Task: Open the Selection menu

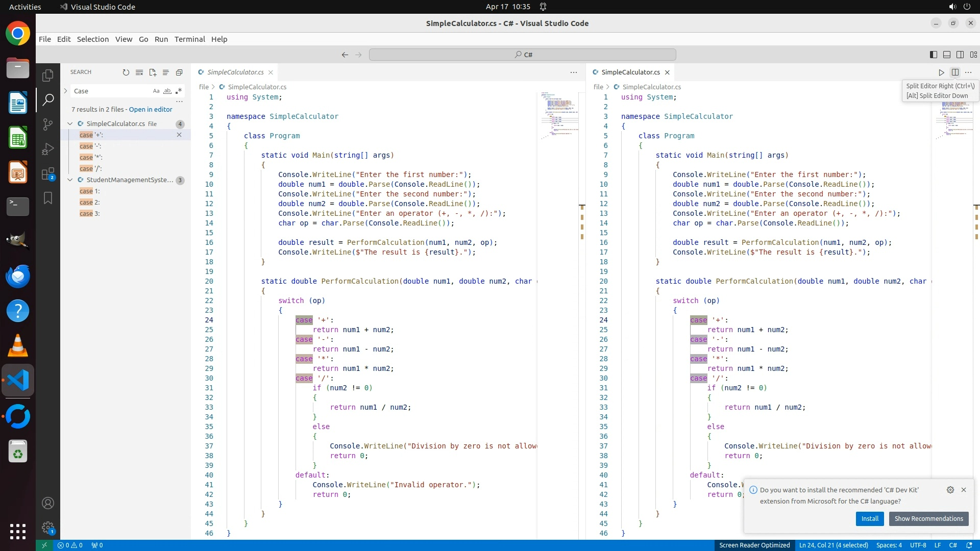Action: click(92, 39)
